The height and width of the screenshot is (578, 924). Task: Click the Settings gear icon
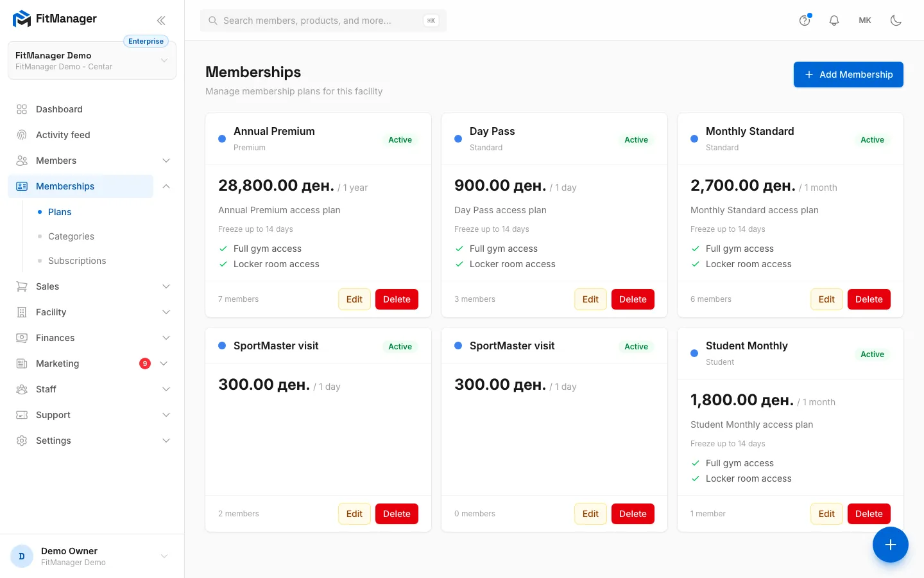click(x=22, y=441)
